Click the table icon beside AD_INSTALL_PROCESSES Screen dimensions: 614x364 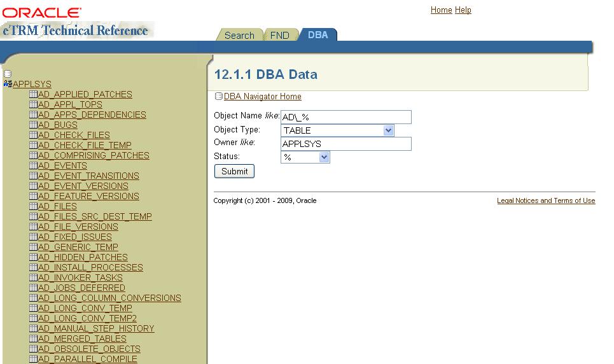pos(33,267)
